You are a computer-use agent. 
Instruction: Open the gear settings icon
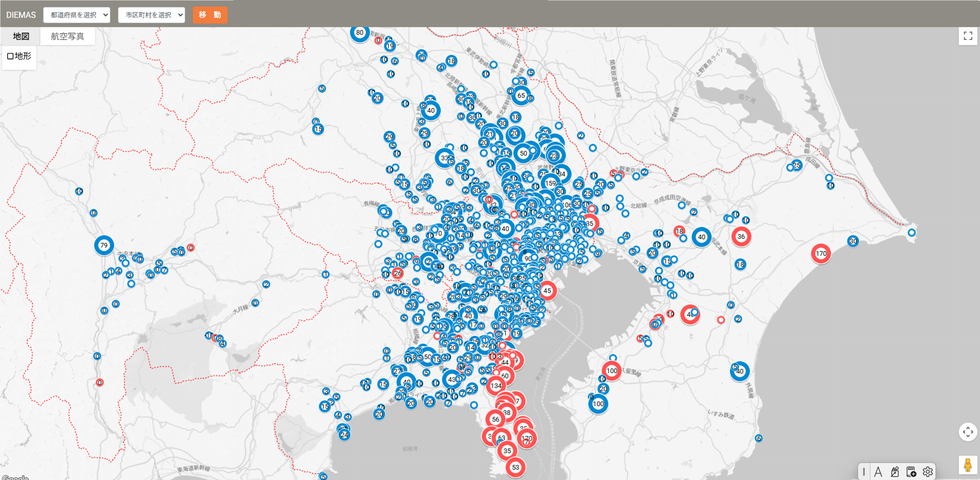coord(927,472)
